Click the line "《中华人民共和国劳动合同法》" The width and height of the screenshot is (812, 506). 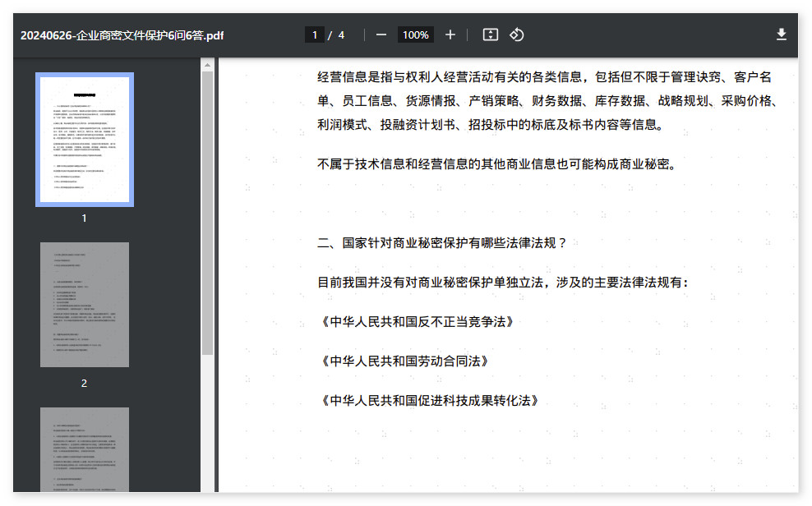click(404, 361)
